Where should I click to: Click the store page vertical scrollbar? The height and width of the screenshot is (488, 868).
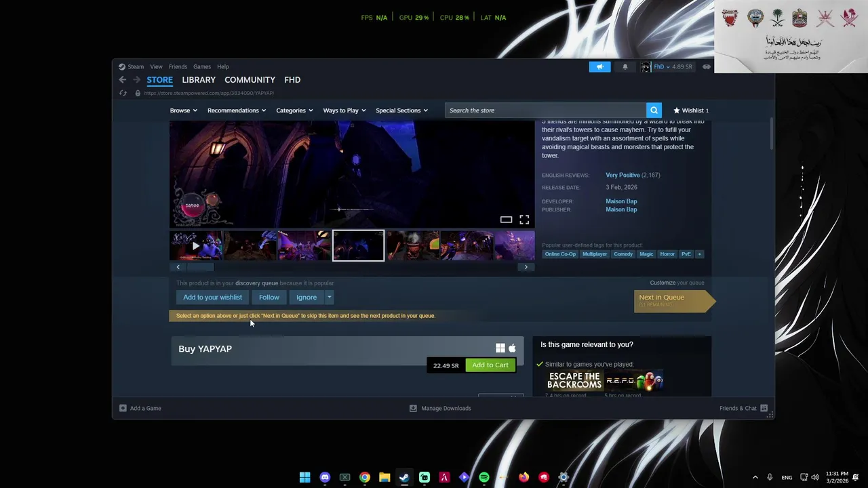pyautogui.click(x=770, y=134)
